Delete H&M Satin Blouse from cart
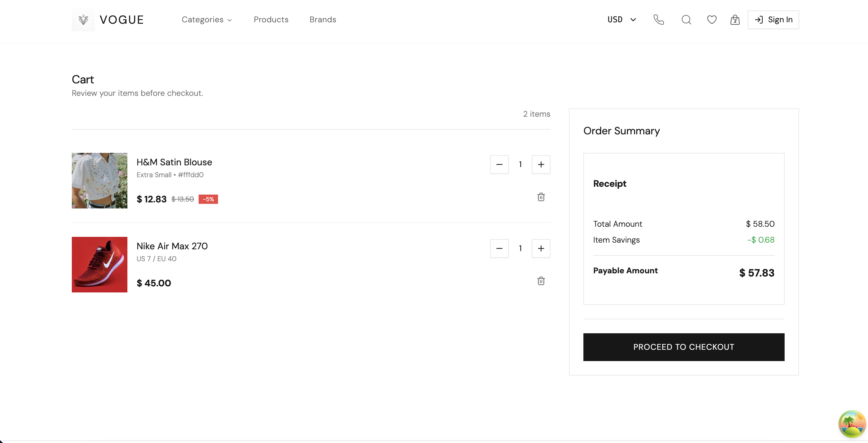This screenshot has height=443, width=868. click(x=541, y=197)
